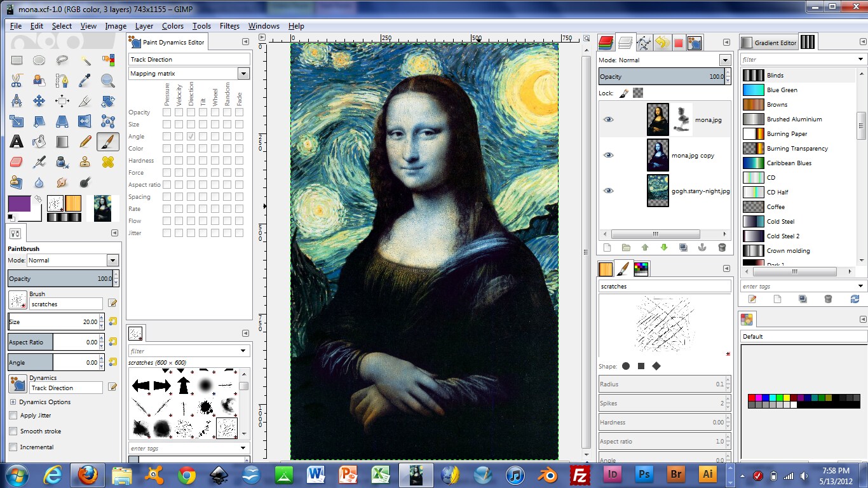Activate the Bucket Fill tool
868x488 pixels.
pyautogui.click(x=38, y=141)
